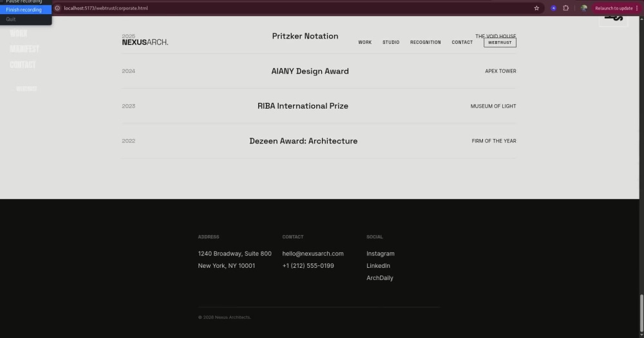Open the Chrome profile avatar
The image size is (644, 338).
(583, 8)
